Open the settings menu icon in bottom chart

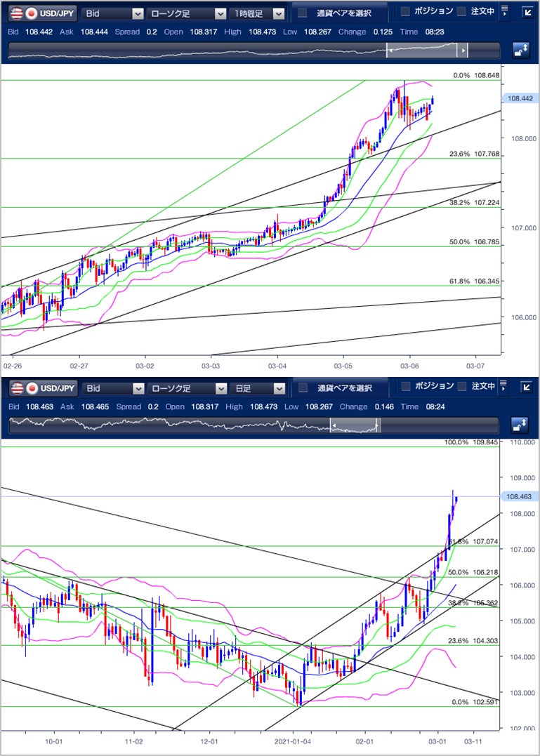[x=505, y=386]
